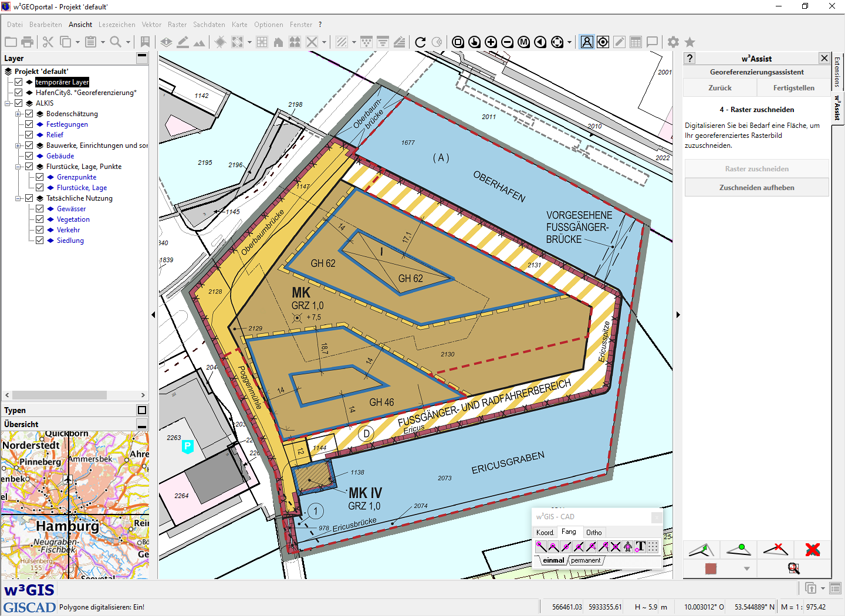Click the magnifier zoom-to-geometry icon in w³Assist

[793, 568]
